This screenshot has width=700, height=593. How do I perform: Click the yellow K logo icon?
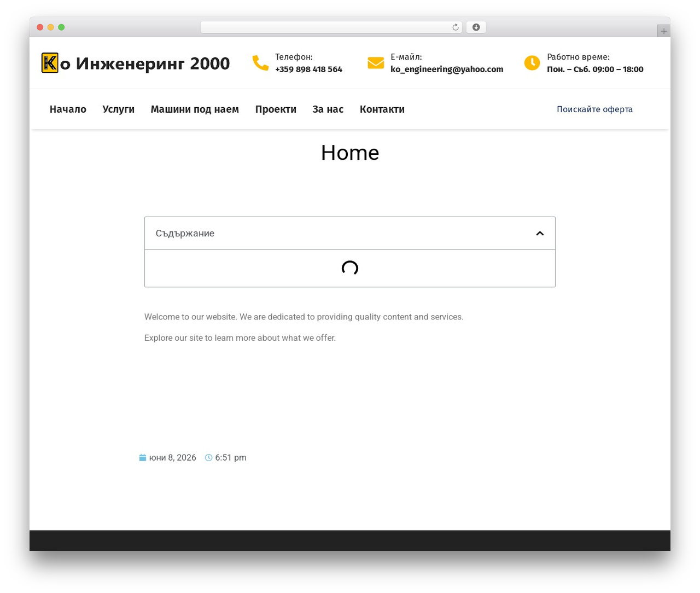click(50, 63)
